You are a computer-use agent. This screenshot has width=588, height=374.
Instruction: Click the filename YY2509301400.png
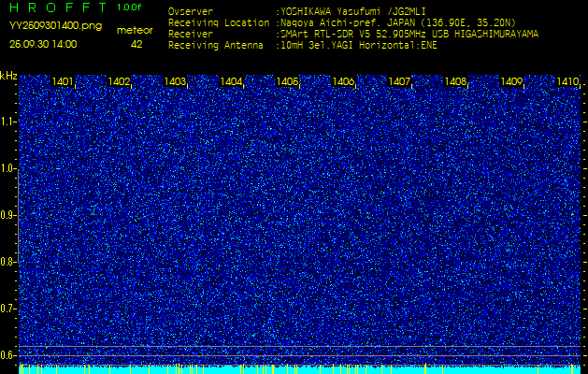[55, 26]
